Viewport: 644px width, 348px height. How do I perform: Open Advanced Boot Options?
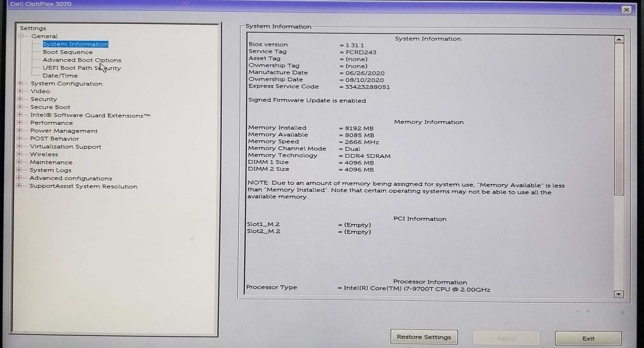coord(82,60)
